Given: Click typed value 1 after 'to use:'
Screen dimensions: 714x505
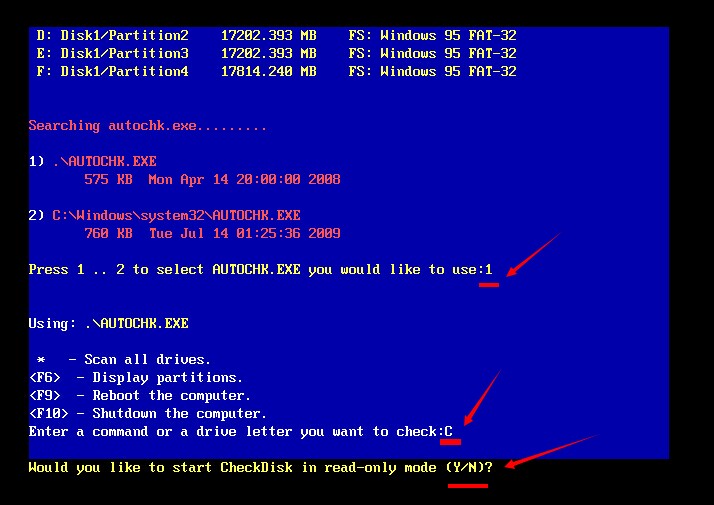Looking at the screenshot, I should (x=489, y=270).
